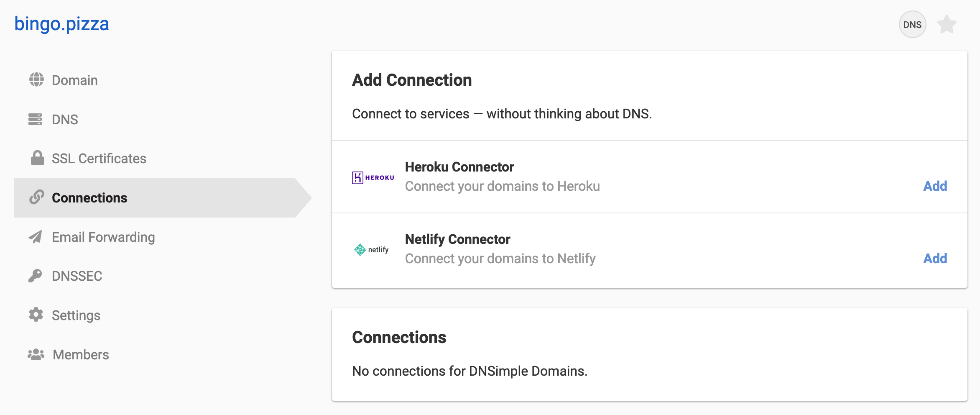This screenshot has width=980, height=415.
Task: Add the Heroku Connector
Action: pos(935,186)
